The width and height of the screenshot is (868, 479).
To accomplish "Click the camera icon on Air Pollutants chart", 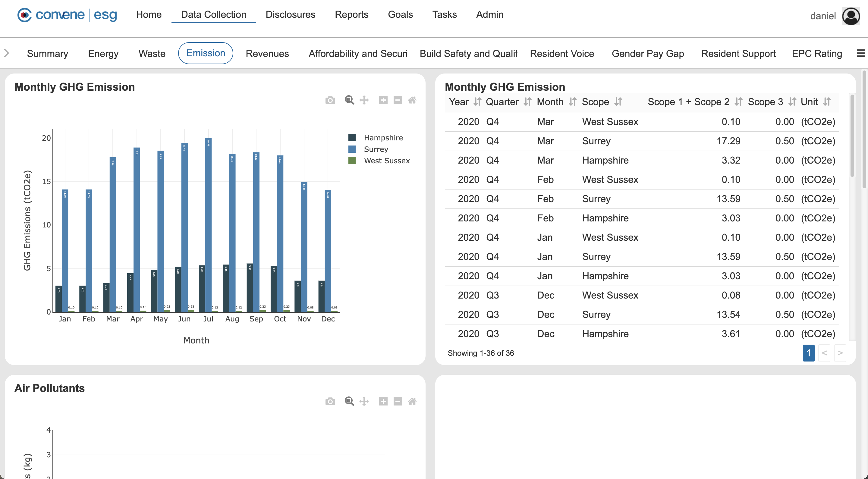I will [330, 401].
